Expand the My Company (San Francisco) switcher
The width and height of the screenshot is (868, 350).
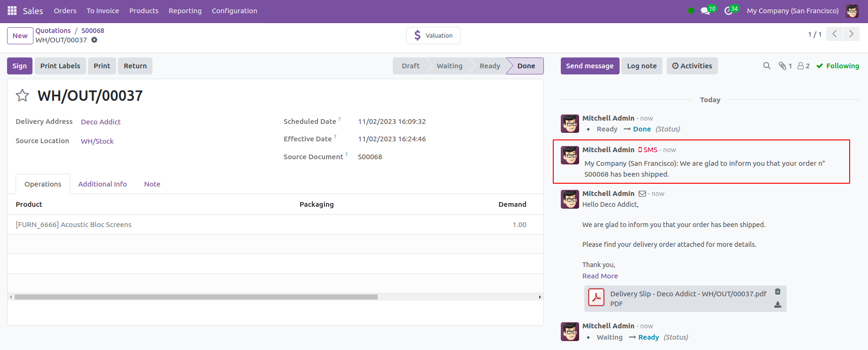[x=792, y=11]
